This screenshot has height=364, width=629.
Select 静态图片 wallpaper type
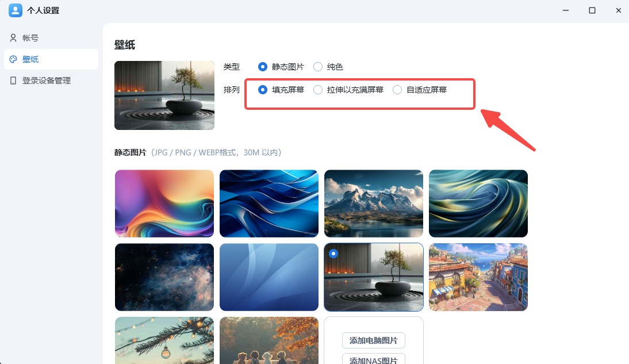pos(263,67)
